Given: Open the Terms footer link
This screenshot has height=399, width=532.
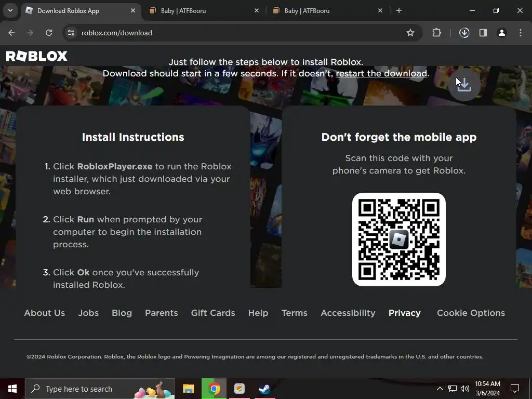Looking at the screenshot, I should pyautogui.click(x=294, y=313).
